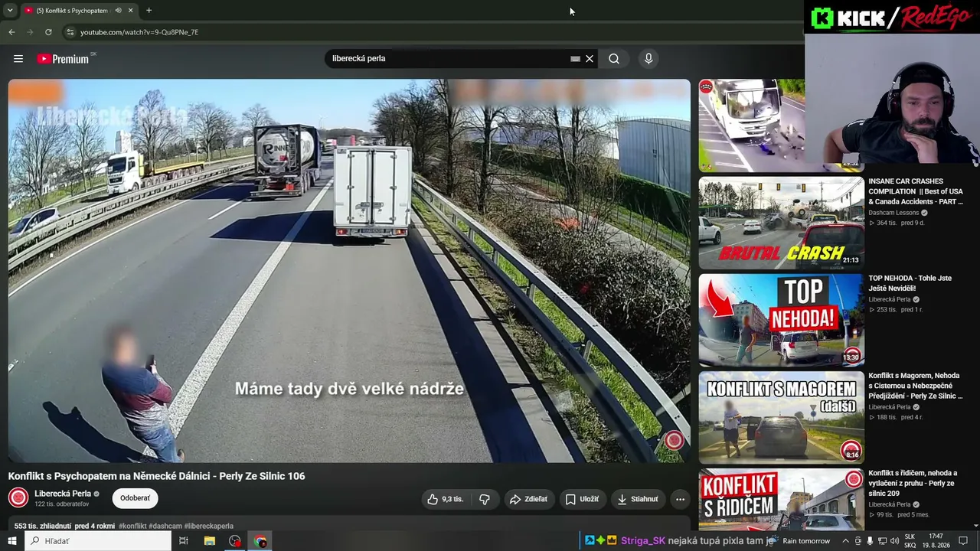Select the video title 'Konflikt s Psychopatem' text
980x551 pixels.
click(157, 476)
